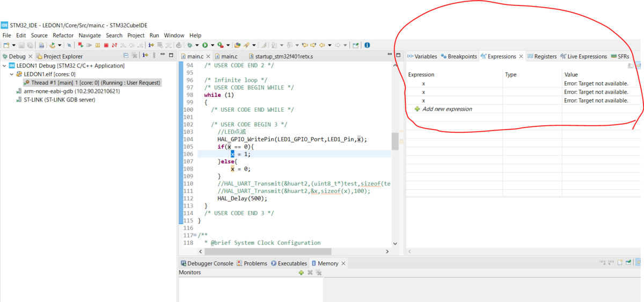
Task: Click the Remove All Memory Monitors icon
Action: click(x=318, y=272)
